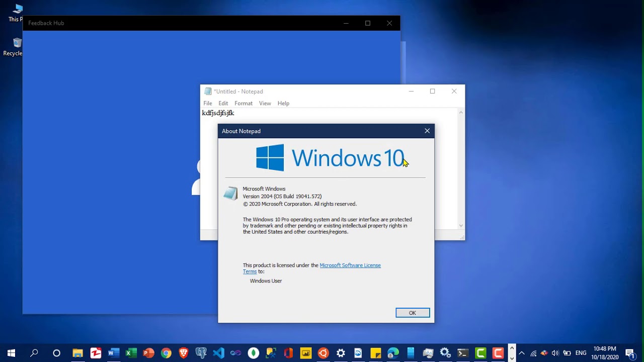The image size is (644, 362).
Task: Open MongoDB Compass leaf icon
Action: click(253, 353)
